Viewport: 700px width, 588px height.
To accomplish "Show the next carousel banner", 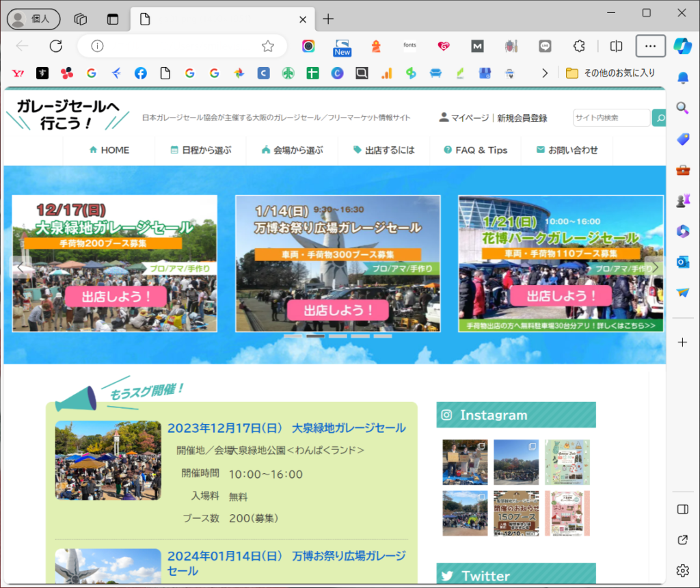I will pos(655,267).
